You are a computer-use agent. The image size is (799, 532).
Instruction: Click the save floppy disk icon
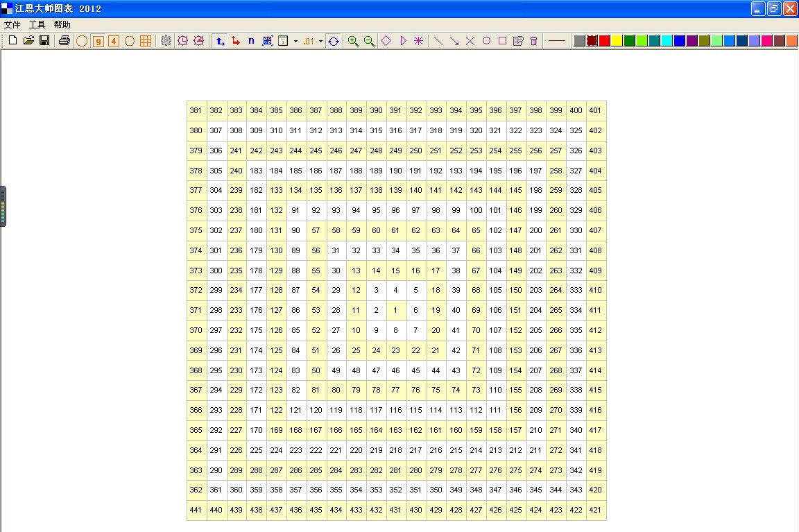tap(44, 41)
